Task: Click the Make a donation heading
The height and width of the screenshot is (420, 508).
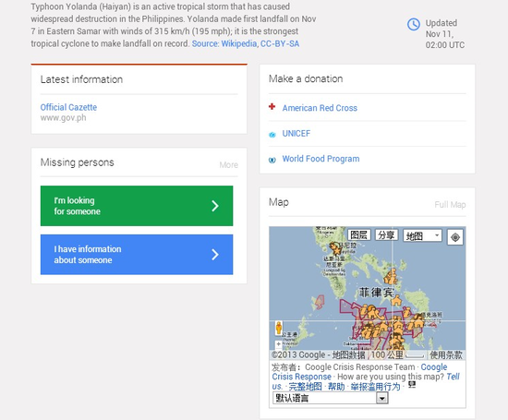Action: pos(306,78)
